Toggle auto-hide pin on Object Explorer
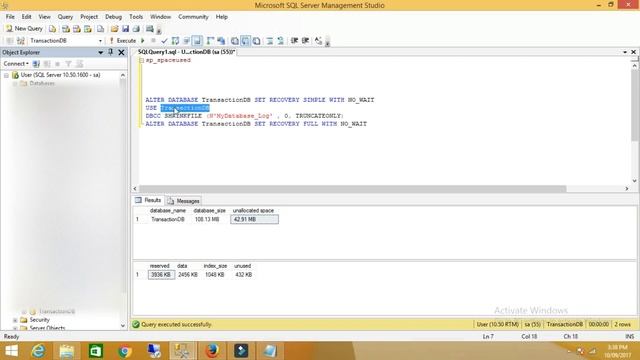The height and width of the screenshot is (360, 640). click(111, 52)
